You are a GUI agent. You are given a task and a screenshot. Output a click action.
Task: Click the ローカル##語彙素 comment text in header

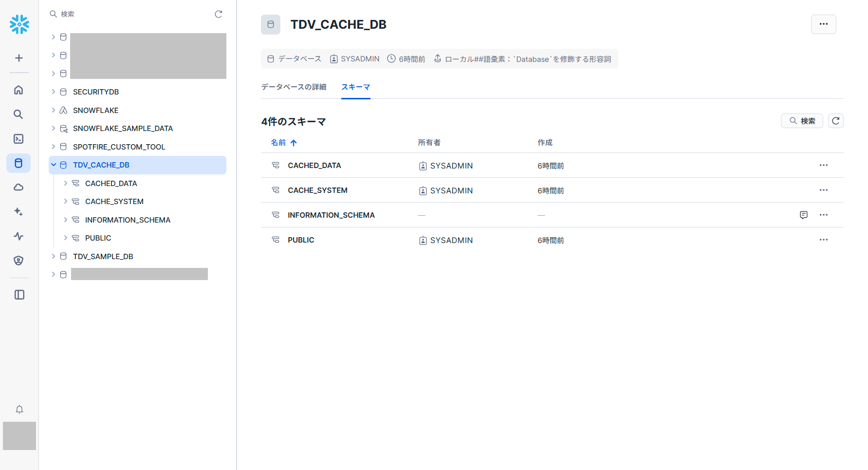pos(528,59)
